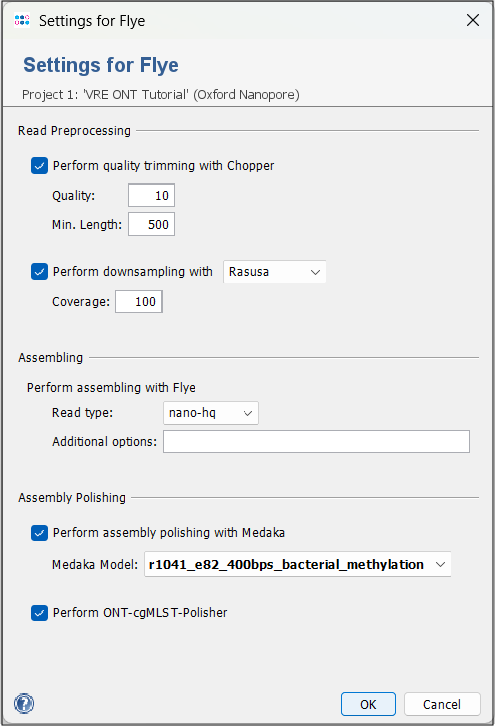495x726 pixels.
Task: Click the Cancel button
Action: [442, 704]
